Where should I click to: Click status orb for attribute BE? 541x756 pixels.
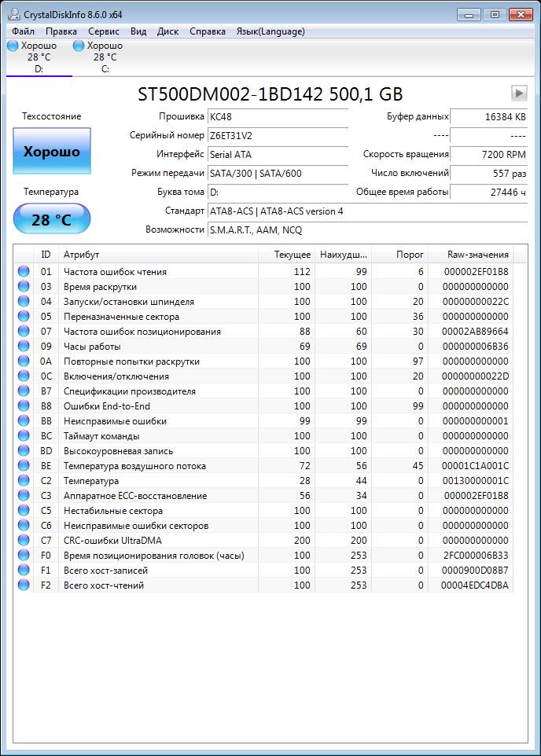(x=23, y=466)
